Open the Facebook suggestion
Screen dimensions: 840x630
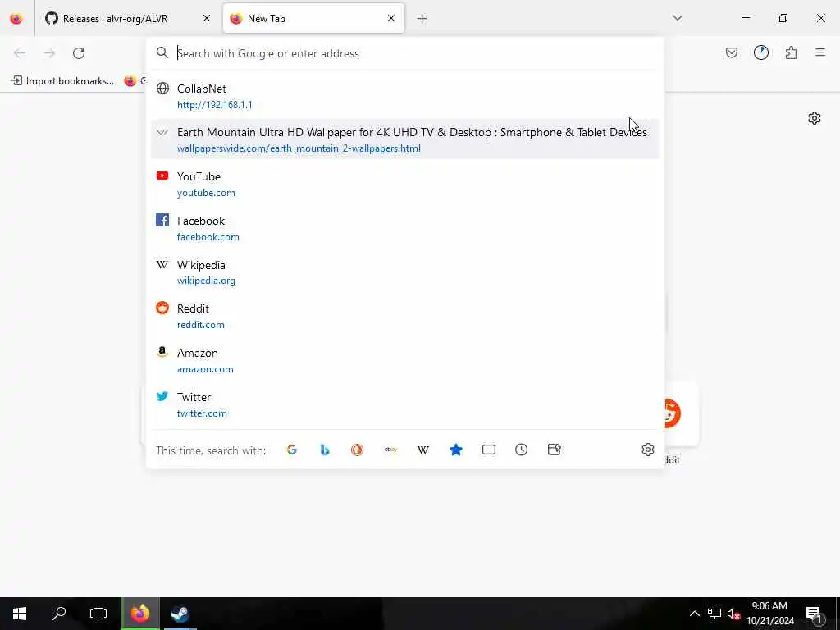(x=404, y=228)
